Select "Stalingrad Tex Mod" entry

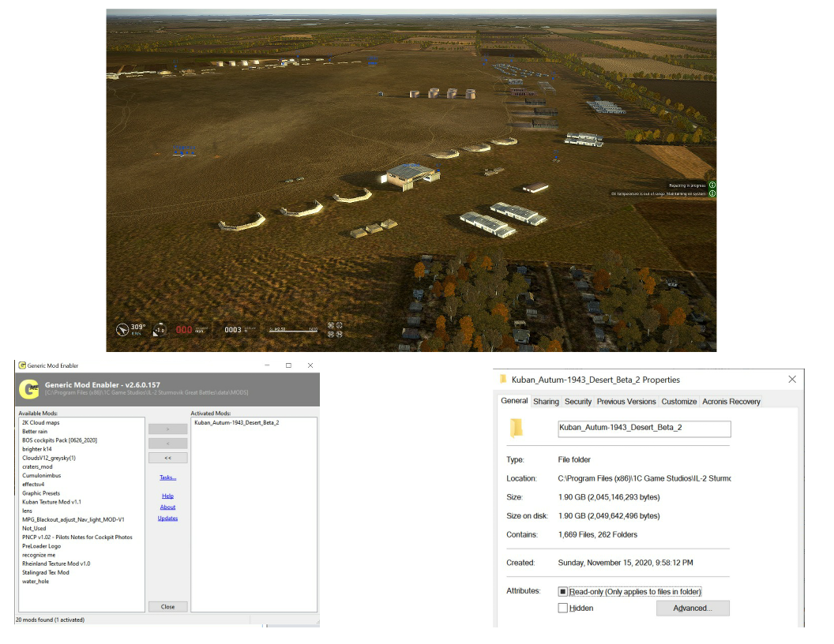click(x=46, y=572)
